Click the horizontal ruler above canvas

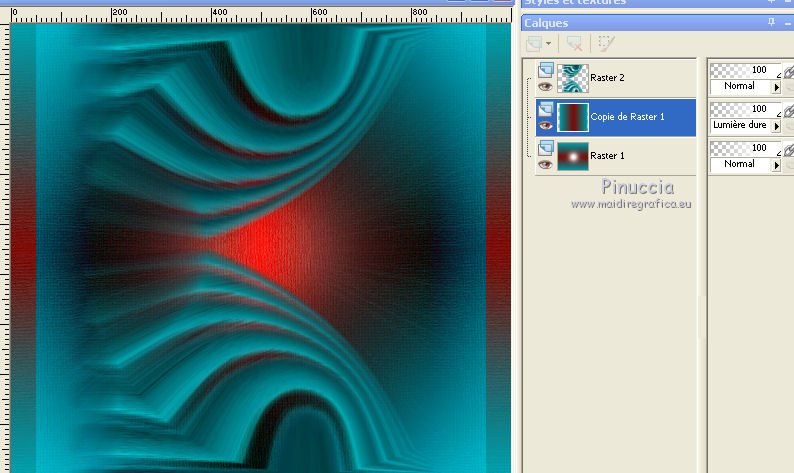(x=261, y=15)
